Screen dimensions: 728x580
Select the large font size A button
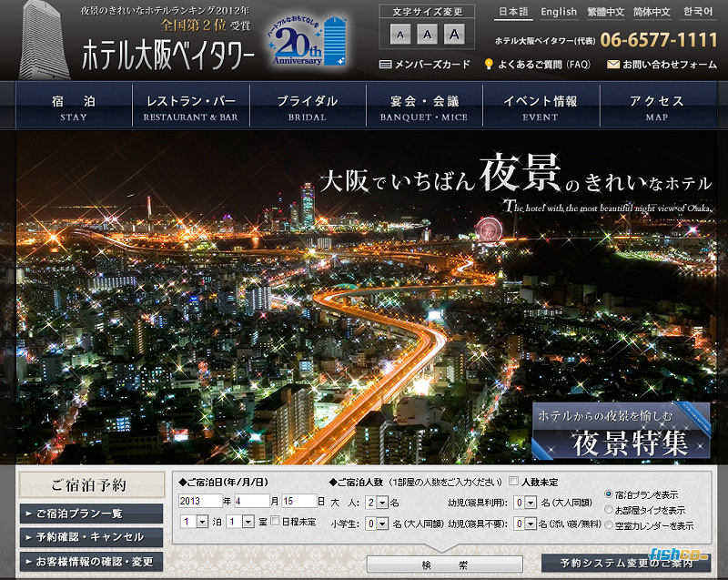tap(454, 35)
